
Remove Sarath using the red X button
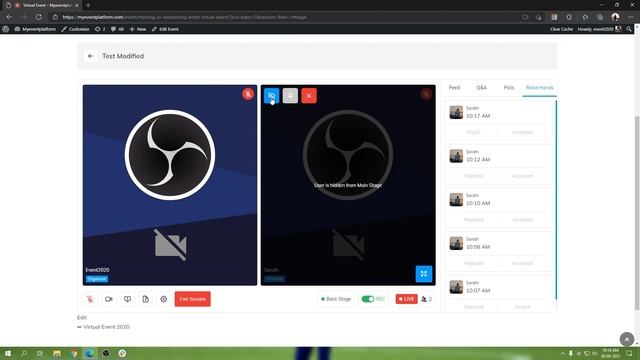coord(309,96)
